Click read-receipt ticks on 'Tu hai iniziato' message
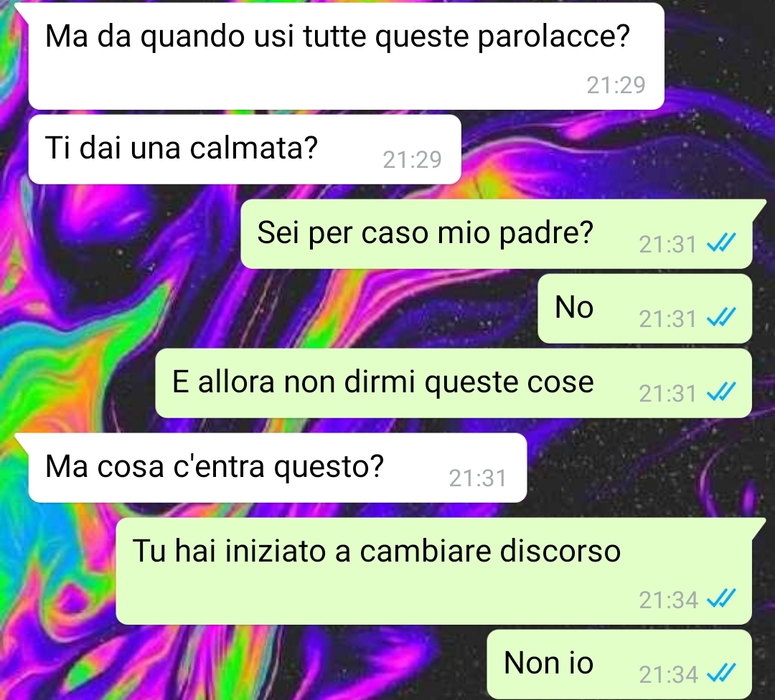The height and width of the screenshot is (700, 775). point(721,599)
